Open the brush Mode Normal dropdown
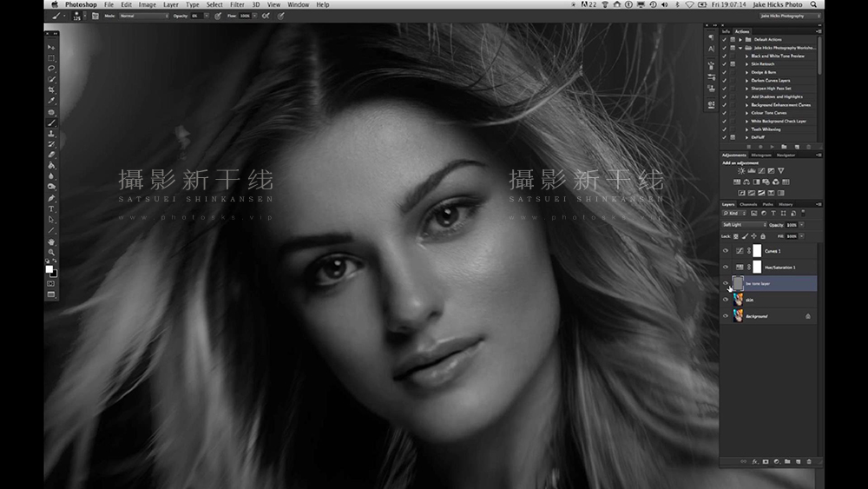868x489 pixels. click(144, 16)
